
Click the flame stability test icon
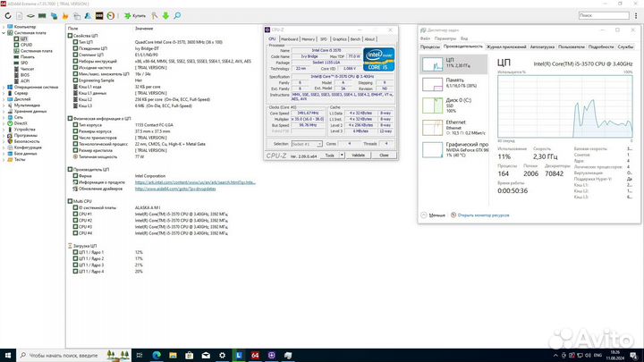[x=65, y=15]
